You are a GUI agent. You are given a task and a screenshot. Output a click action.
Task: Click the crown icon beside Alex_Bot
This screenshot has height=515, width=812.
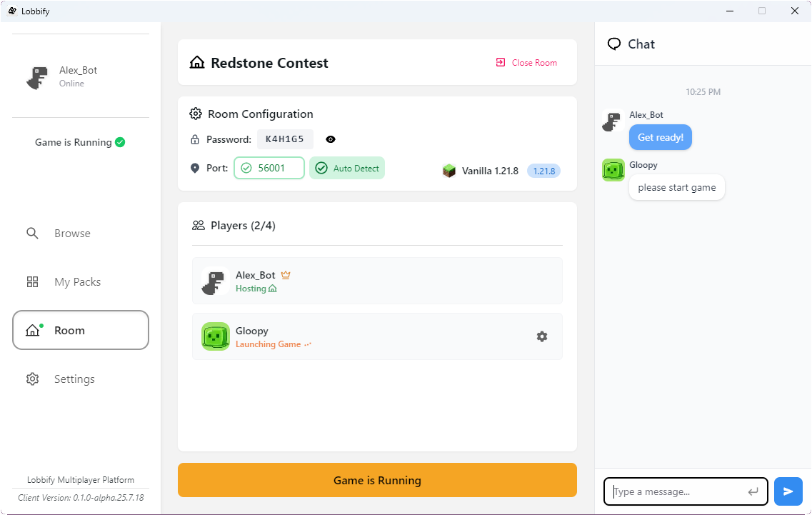(x=286, y=275)
